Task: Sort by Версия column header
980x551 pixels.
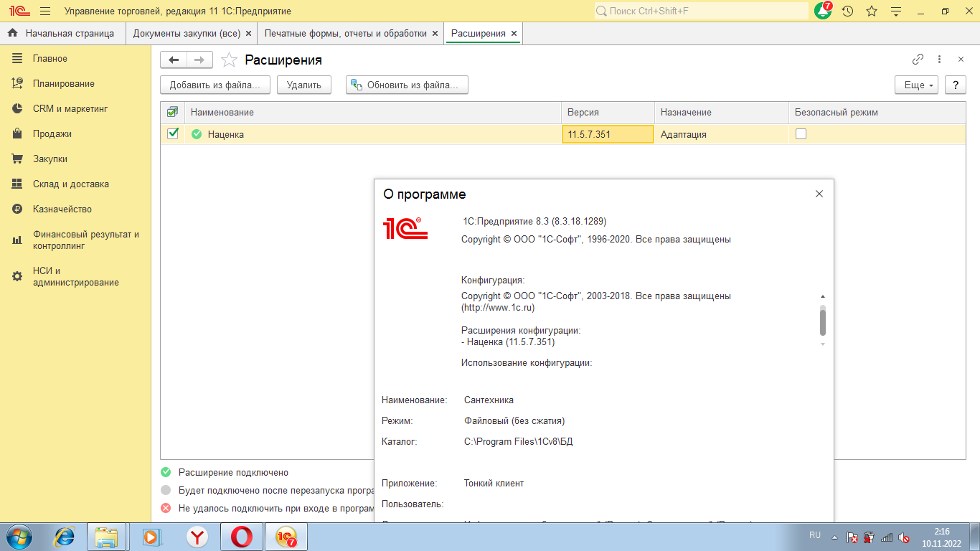Action: click(608, 112)
